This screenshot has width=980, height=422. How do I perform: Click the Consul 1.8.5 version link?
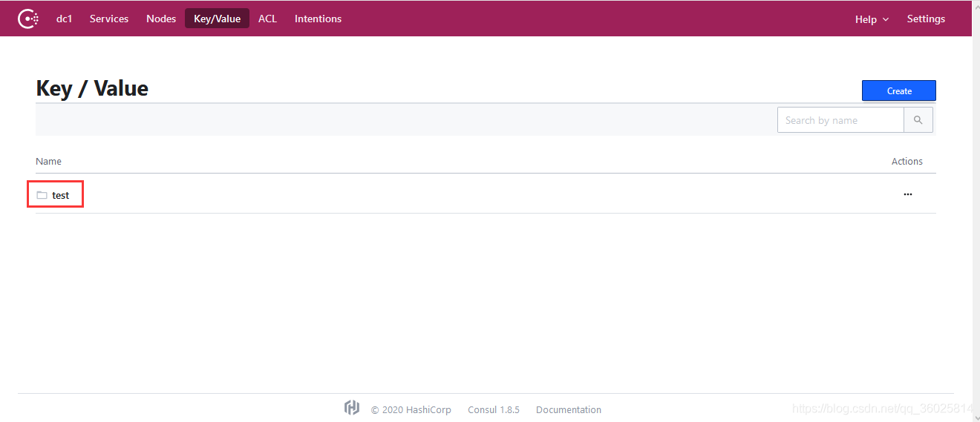coord(494,409)
